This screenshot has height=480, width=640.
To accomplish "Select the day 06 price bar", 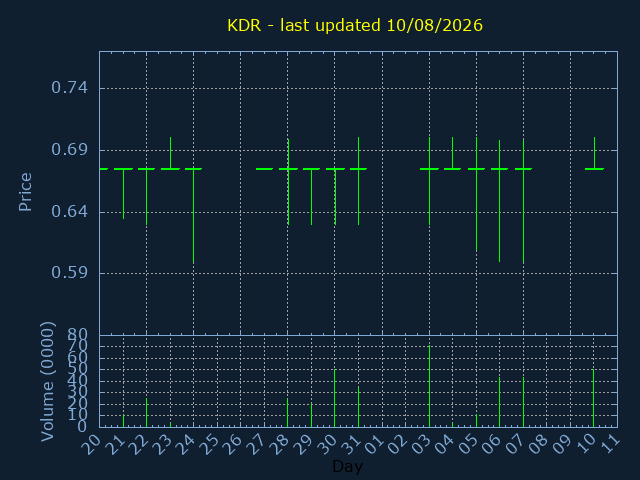I will tap(499, 201).
